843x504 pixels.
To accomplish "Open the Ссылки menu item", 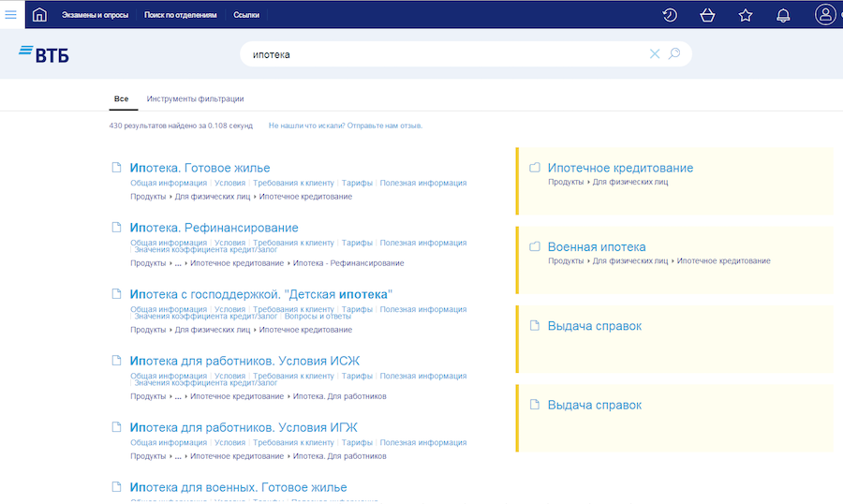I will pos(246,16).
